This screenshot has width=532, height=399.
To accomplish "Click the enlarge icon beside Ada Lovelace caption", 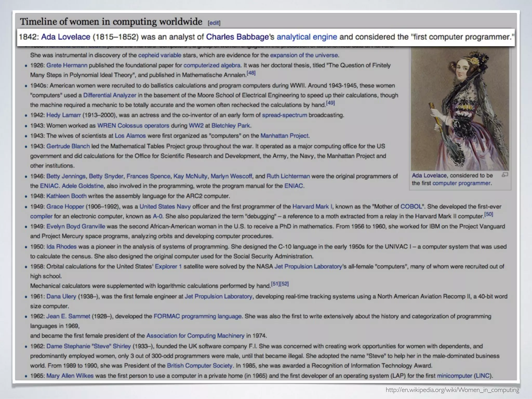I will 505,175.
